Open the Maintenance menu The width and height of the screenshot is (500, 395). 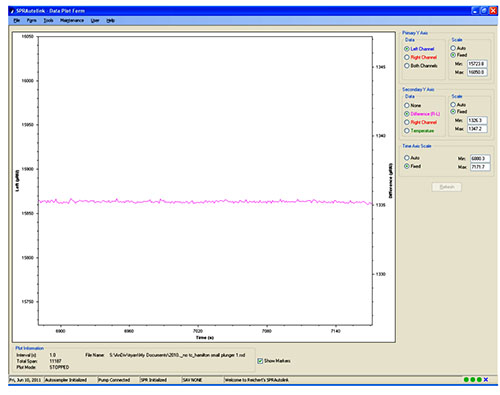point(72,21)
